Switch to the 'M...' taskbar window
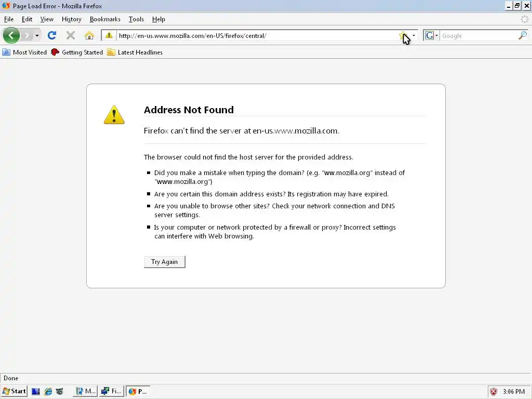The height and width of the screenshot is (399, 532). coord(85,391)
